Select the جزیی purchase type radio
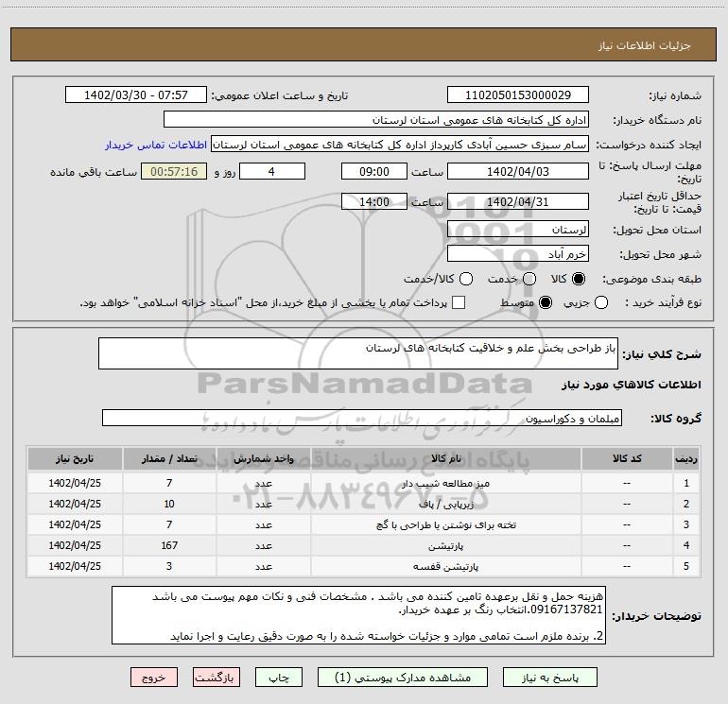The width and height of the screenshot is (728, 704). tap(601, 302)
